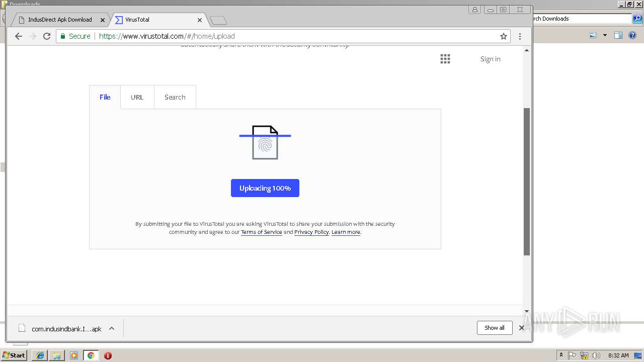Switch to IndusDirect Apk Download tab

pyautogui.click(x=60, y=20)
